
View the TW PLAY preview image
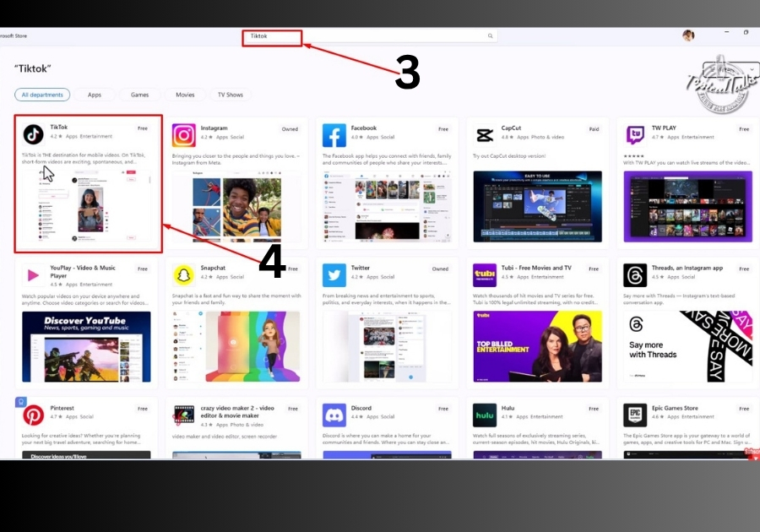tap(687, 207)
